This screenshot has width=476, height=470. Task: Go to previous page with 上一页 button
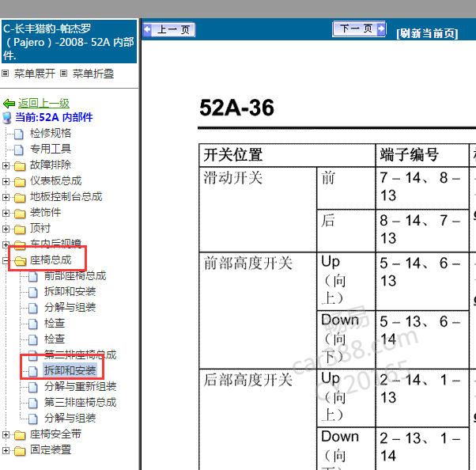pos(168,29)
